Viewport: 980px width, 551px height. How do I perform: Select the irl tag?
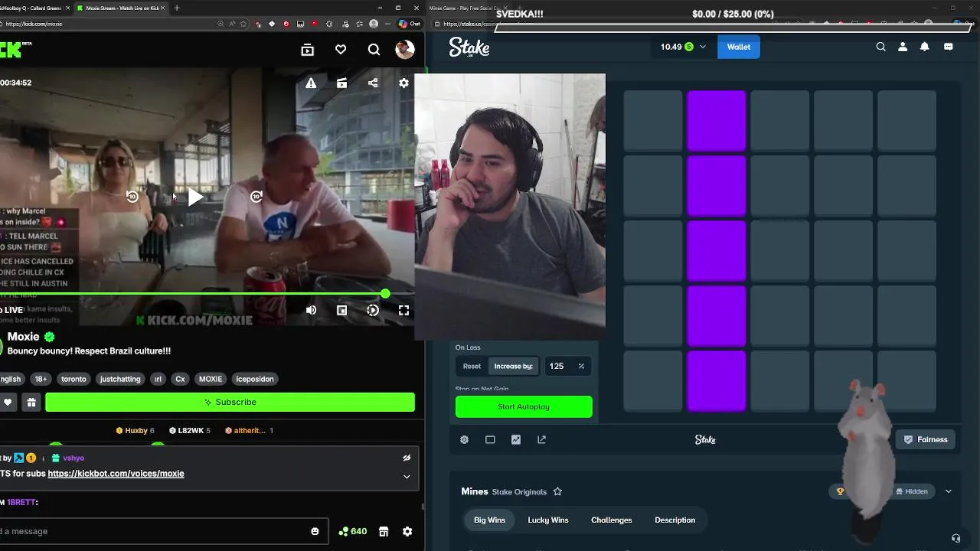coord(158,379)
